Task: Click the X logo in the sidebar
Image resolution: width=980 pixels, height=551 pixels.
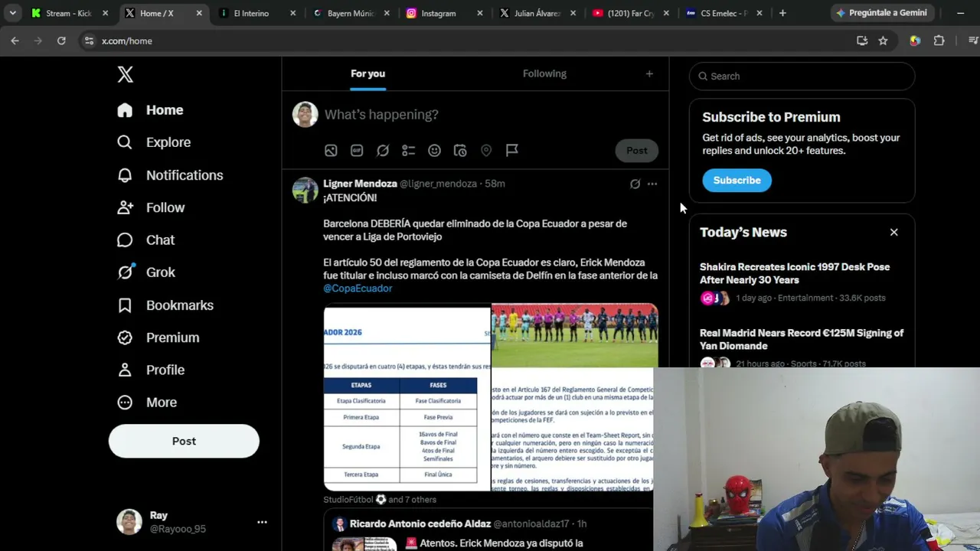Action: pos(126,74)
